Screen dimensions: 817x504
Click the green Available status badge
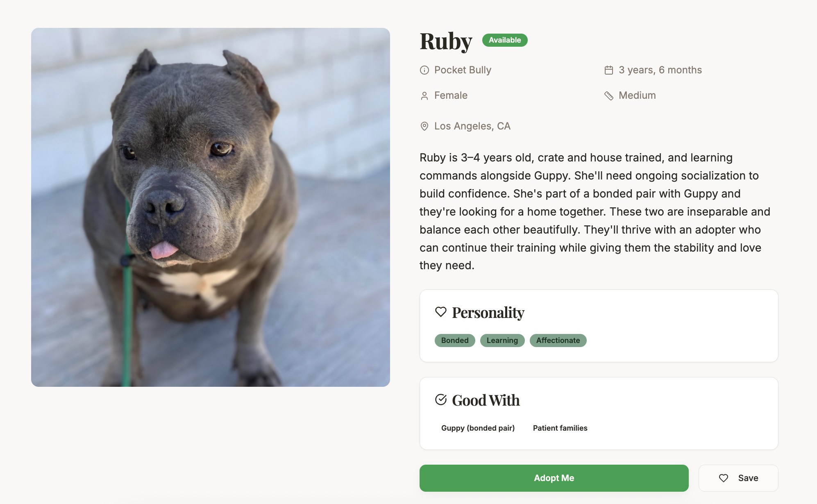pyautogui.click(x=505, y=40)
